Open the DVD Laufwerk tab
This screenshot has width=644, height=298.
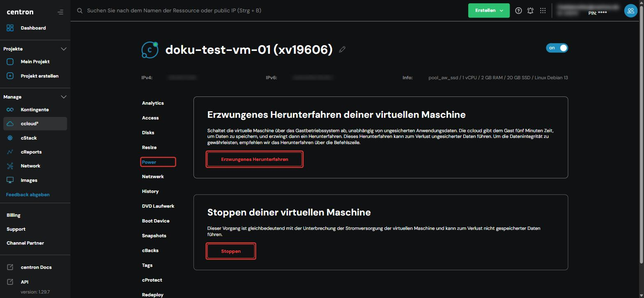coord(158,206)
